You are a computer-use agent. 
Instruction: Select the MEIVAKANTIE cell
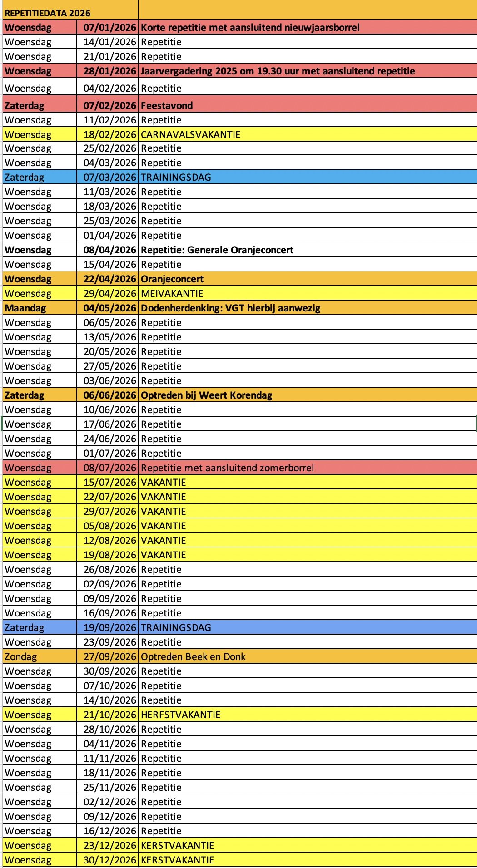pyautogui.click(x=172, y=293)
